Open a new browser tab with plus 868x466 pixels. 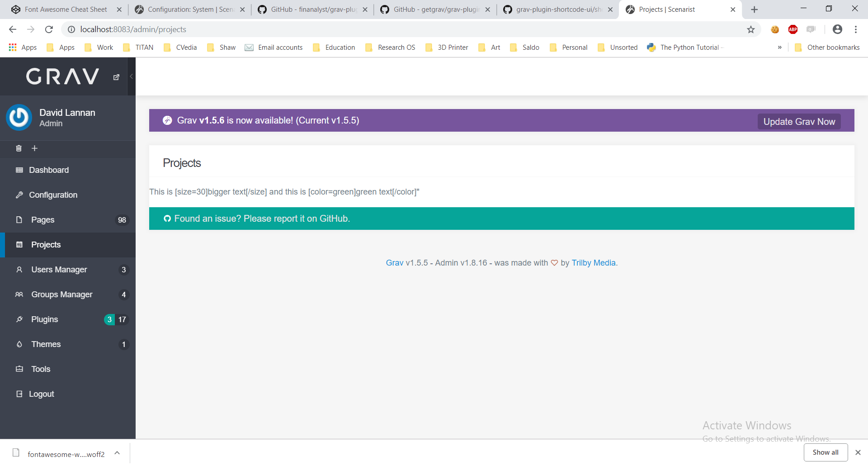click(754, 10)
